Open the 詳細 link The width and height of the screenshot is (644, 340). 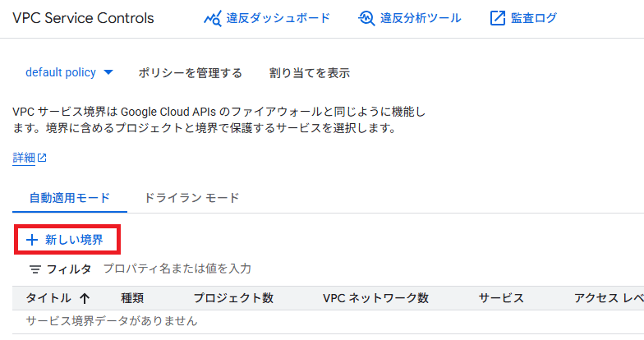point(24,158)
